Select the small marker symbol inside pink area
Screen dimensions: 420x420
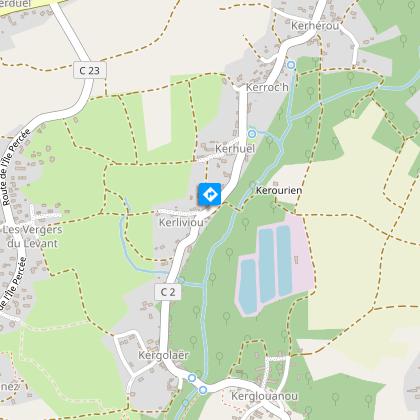pyautogui.click(x=296, y=260)
